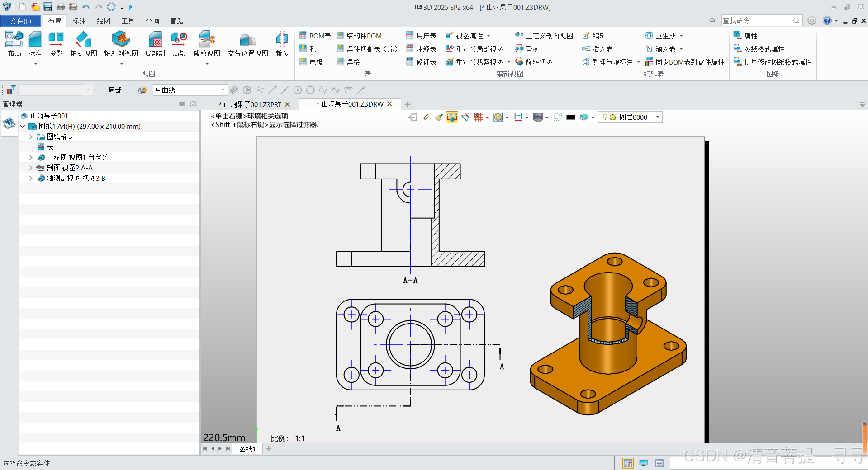Open the 视图属性 dropdown arrow
The height and width of the screenshot is (470, 868).
click(x=489, y=36)
